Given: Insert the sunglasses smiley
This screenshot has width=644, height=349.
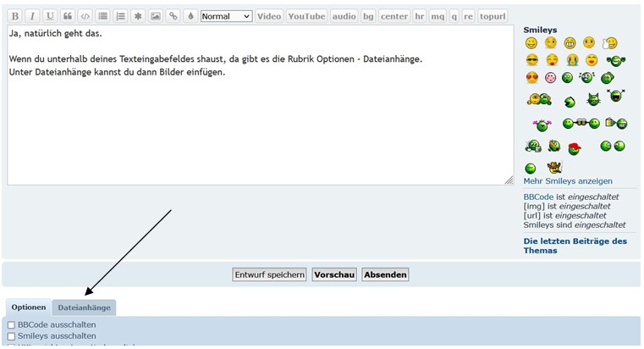Looking at the screenshot, I should [531, 60].
